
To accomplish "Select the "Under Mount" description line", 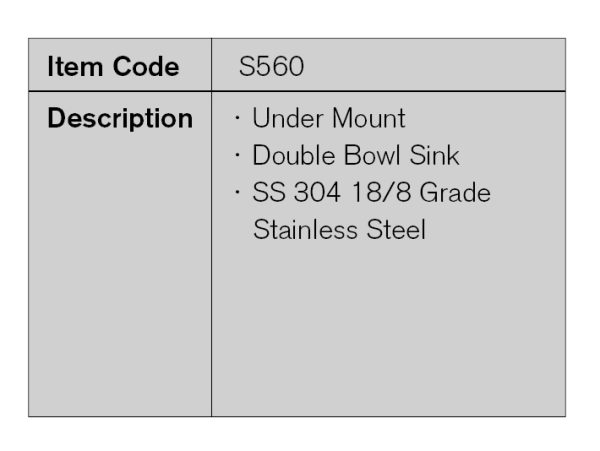I will click(x=328, y=119).
